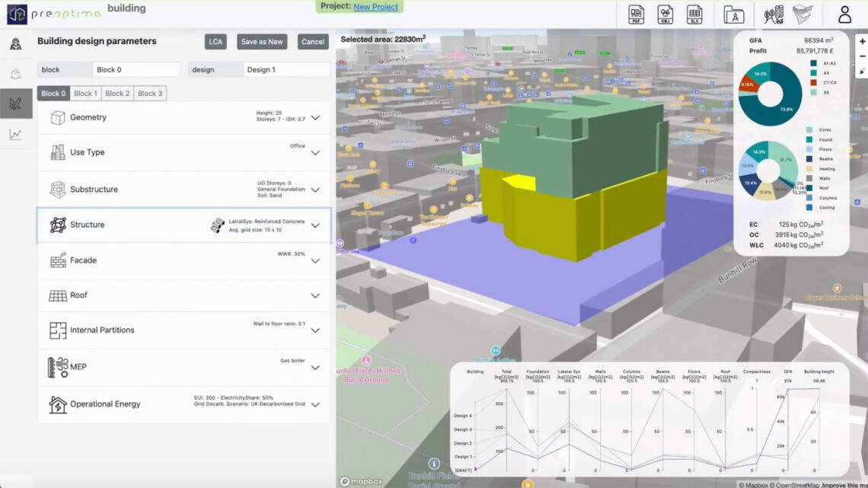The height and width of the screenshot is (488, 868).
Task: Open the analytics chart sidebar icon
Action: 15,135
